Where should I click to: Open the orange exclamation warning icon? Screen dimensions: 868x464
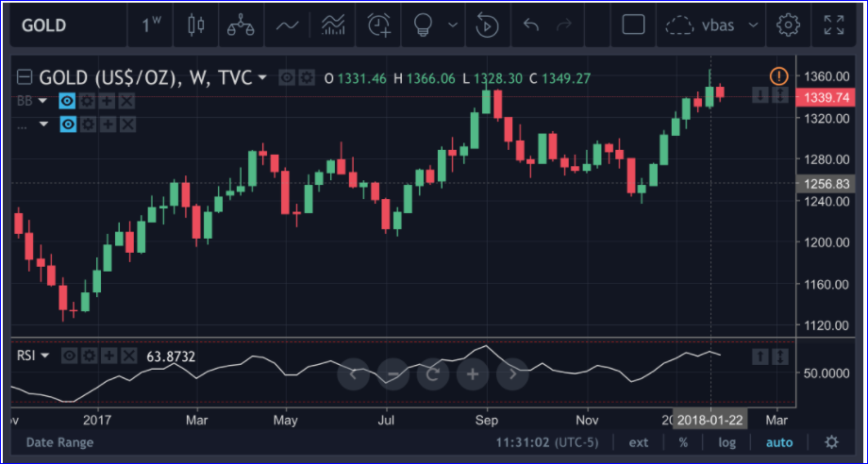(x=779, y=75)
